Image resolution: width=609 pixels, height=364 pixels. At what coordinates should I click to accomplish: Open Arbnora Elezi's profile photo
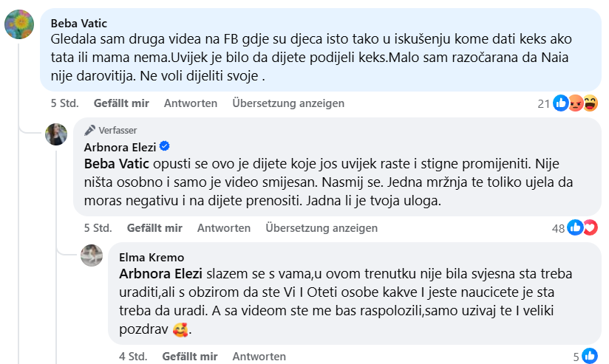57,134
